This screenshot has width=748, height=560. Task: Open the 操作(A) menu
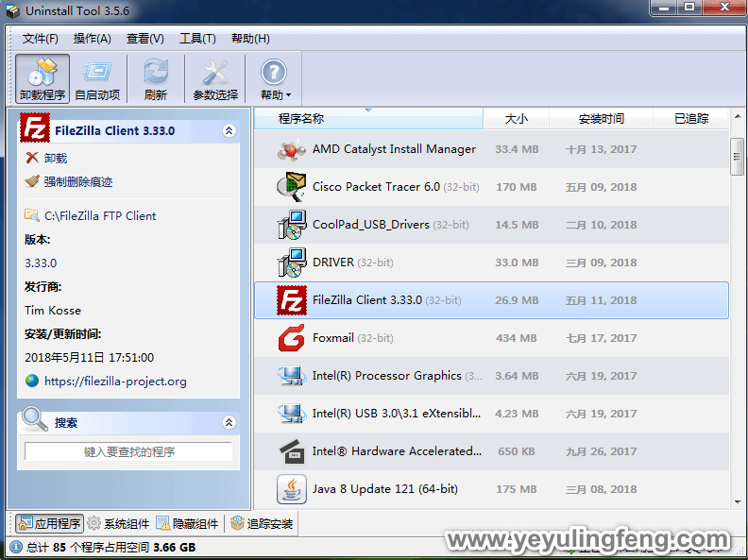[92, 39]
